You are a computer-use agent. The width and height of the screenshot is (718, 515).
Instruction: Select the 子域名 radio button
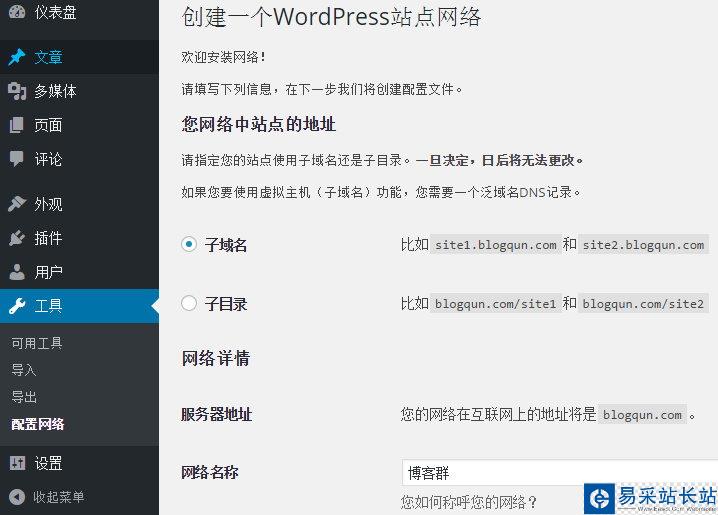(x=189, y=244)
